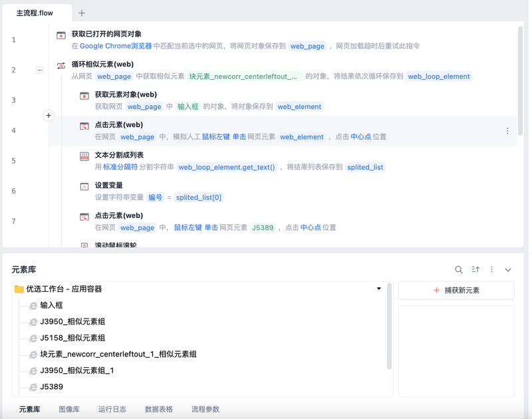Switch to the 图像库 tab
Image resolution: width=532 pixels, height=419 pixels.
pyautogui.click(x=69, y=409)
